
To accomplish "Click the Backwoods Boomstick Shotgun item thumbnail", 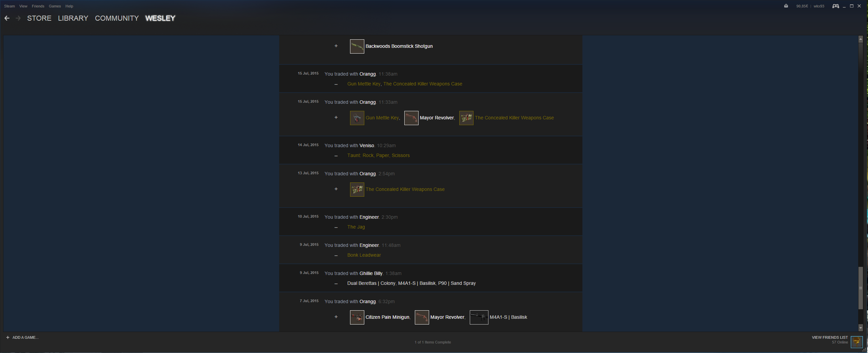I will pos(357,46).
